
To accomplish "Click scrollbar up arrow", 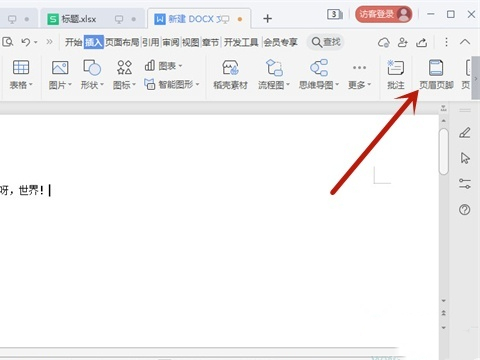I will [443, 120].
